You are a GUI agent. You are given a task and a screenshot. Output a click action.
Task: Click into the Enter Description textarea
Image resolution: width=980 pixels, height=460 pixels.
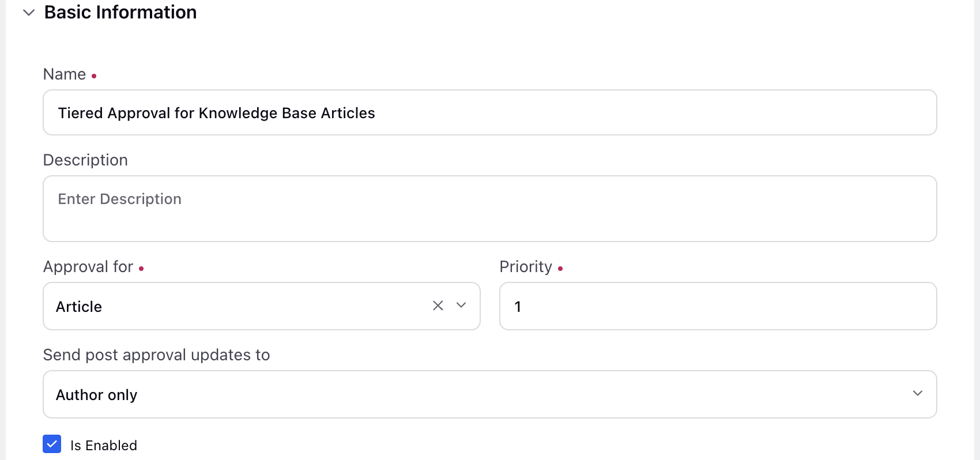(489, 209)
